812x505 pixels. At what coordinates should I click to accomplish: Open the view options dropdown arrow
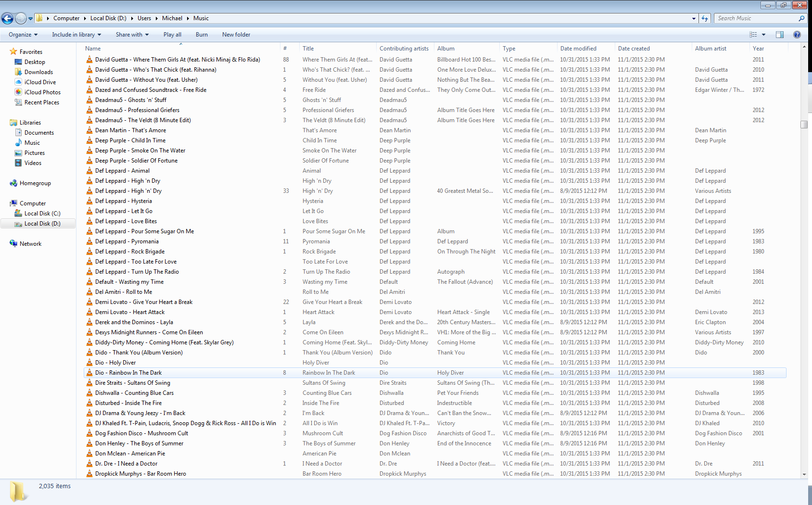click(763, 35)
